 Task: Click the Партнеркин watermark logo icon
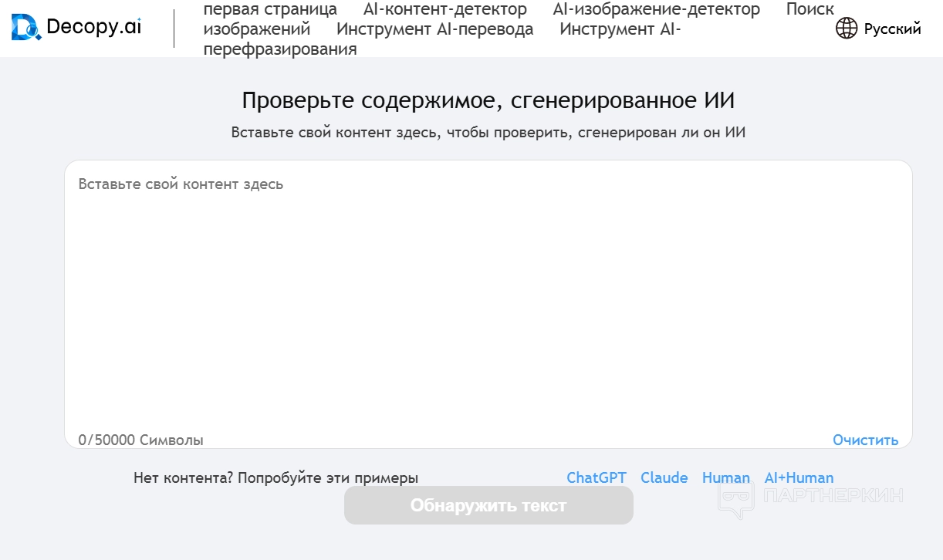pos(735,498)
